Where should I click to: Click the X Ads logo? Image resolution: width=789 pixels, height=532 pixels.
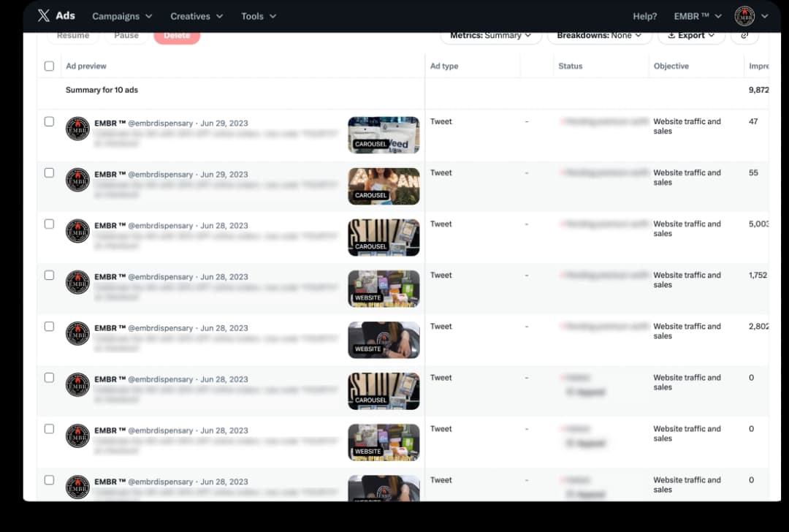[56, 15]
